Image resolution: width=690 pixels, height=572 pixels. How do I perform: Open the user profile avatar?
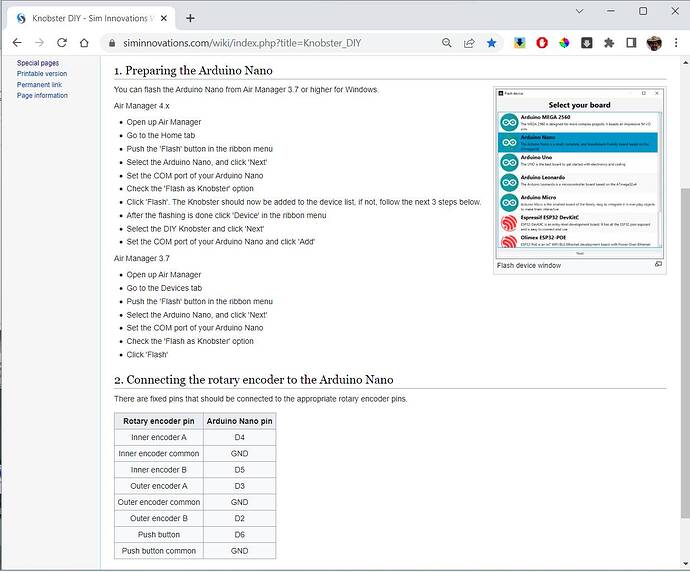[x=654, y=43]
